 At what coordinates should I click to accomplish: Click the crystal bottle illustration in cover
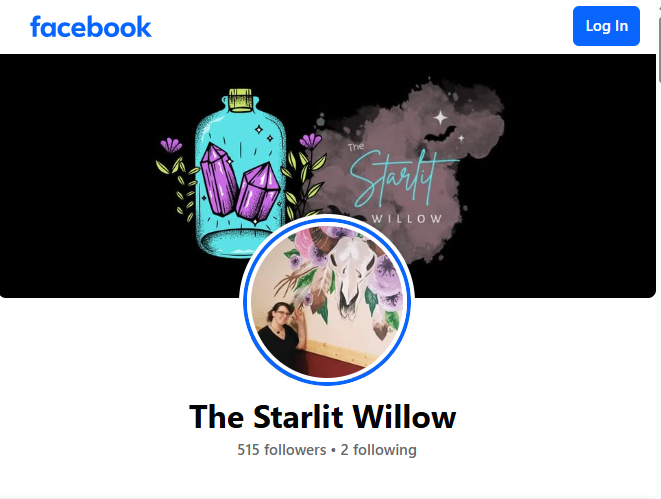pos(240,174)
